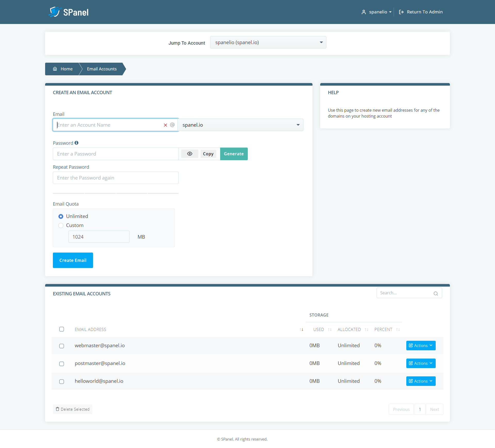Viewport: 495px width, 448px height.
Task: Click the ALLOCATED column header
Action: tap(349, 330)
